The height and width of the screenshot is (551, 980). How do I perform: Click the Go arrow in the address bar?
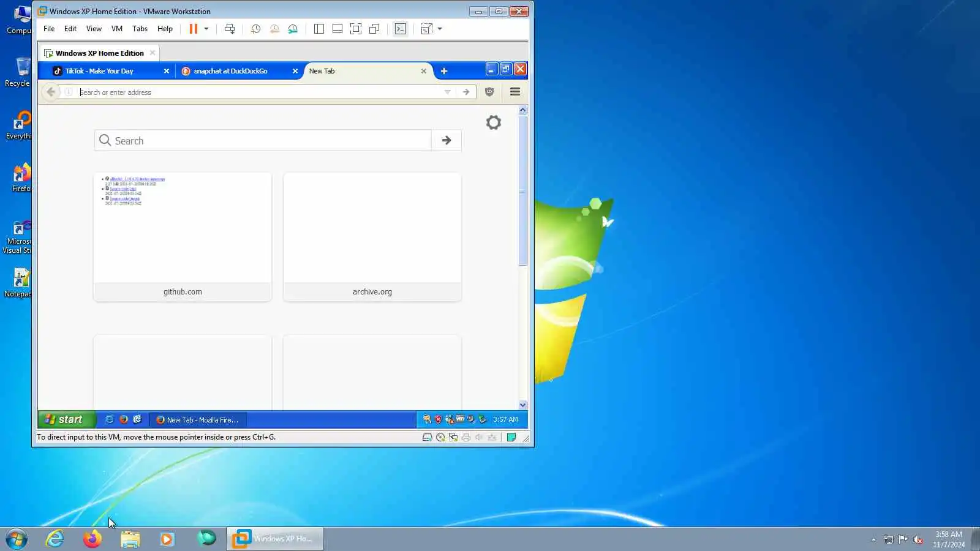pyautogui.click(x=466, y=92)
